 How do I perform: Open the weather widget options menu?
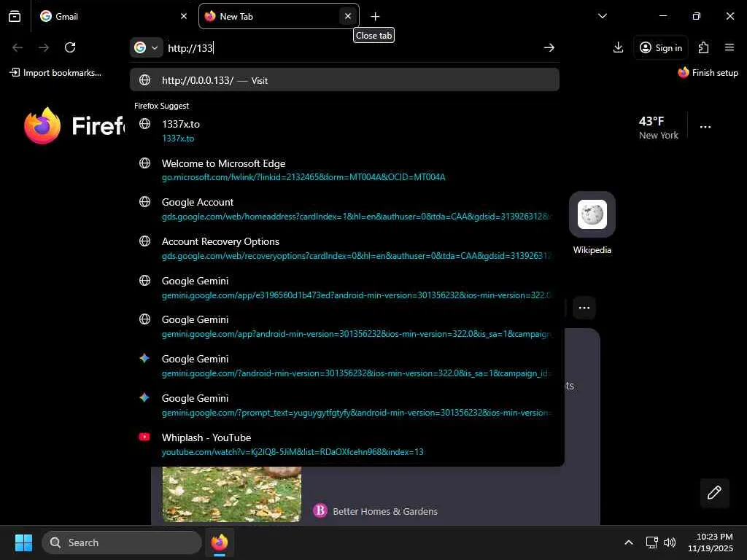[x=705, y=127]
